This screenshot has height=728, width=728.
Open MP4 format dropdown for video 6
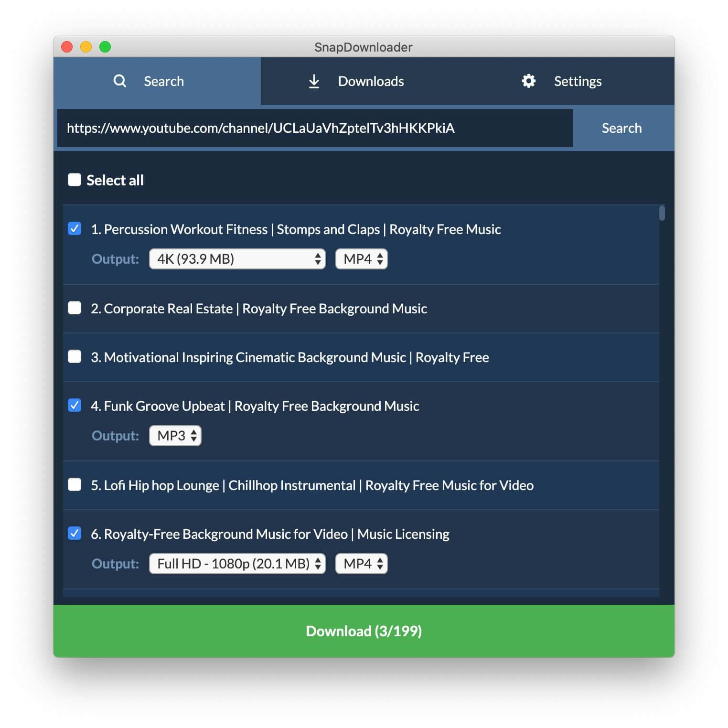(x=362, y=564)
